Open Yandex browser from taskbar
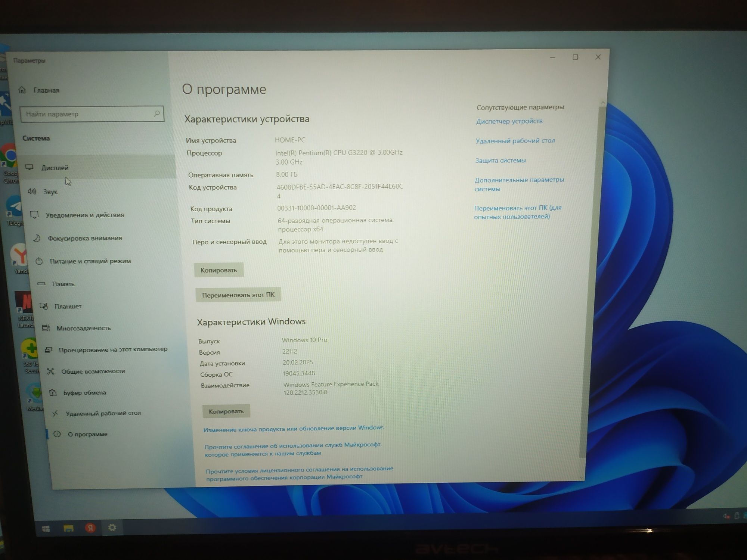Screen dimensions: 747x560 (90, 528)
